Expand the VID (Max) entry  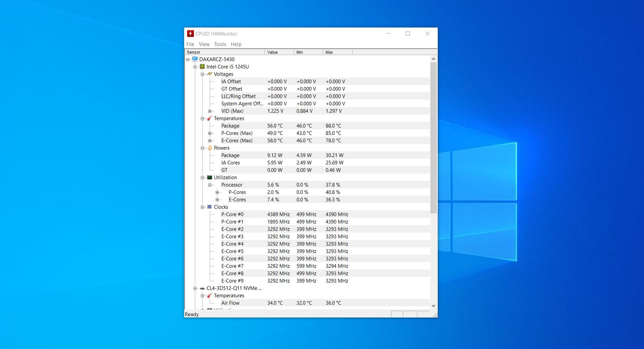pyautogui.click(x=210, y=111)
